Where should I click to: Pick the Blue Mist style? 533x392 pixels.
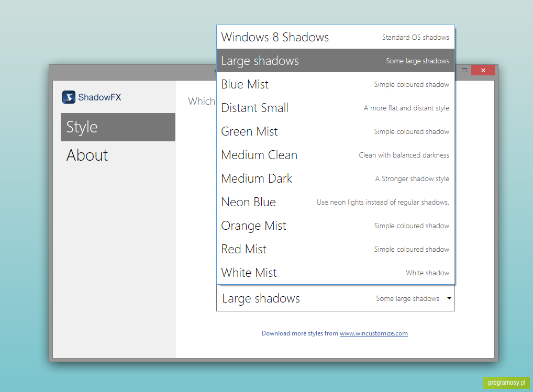(x=336, y=84)
